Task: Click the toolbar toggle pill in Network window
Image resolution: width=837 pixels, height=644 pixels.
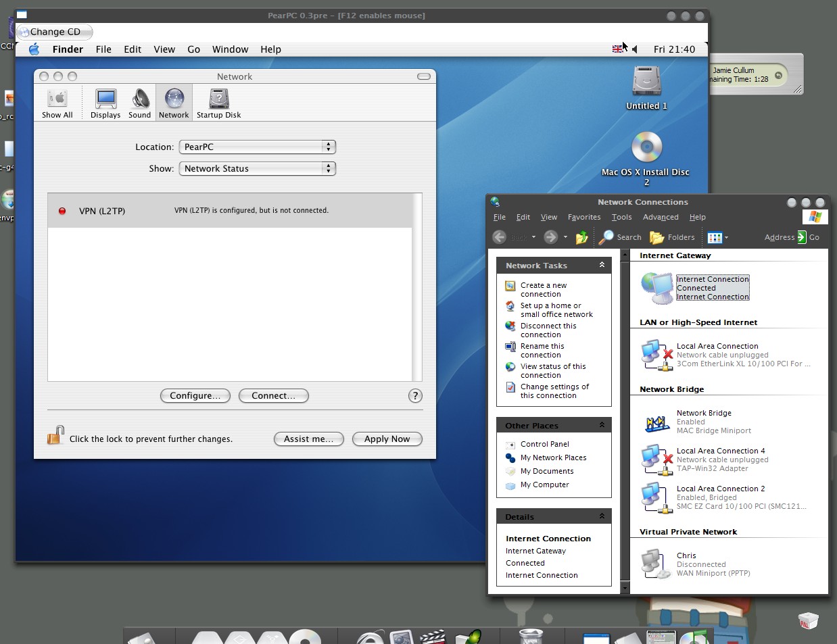Action: (x=424, y=76)
